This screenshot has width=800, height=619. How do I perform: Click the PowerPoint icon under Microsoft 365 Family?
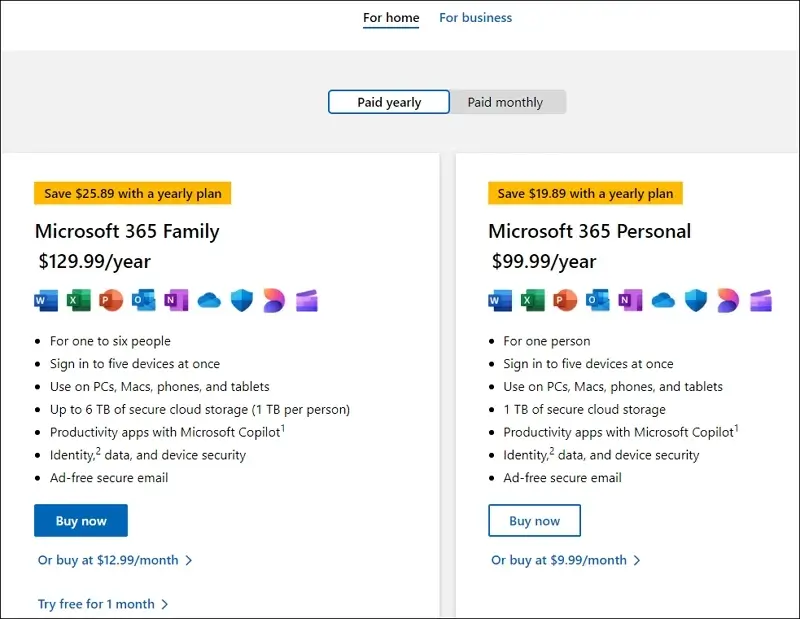pos(111,300)
